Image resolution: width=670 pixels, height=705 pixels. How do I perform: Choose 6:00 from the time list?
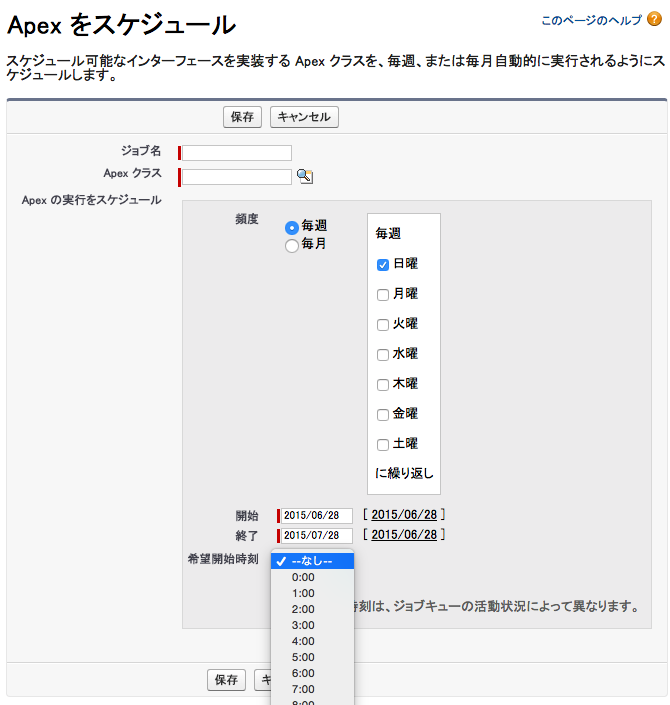pyautogui.click(x=313, y=674)
